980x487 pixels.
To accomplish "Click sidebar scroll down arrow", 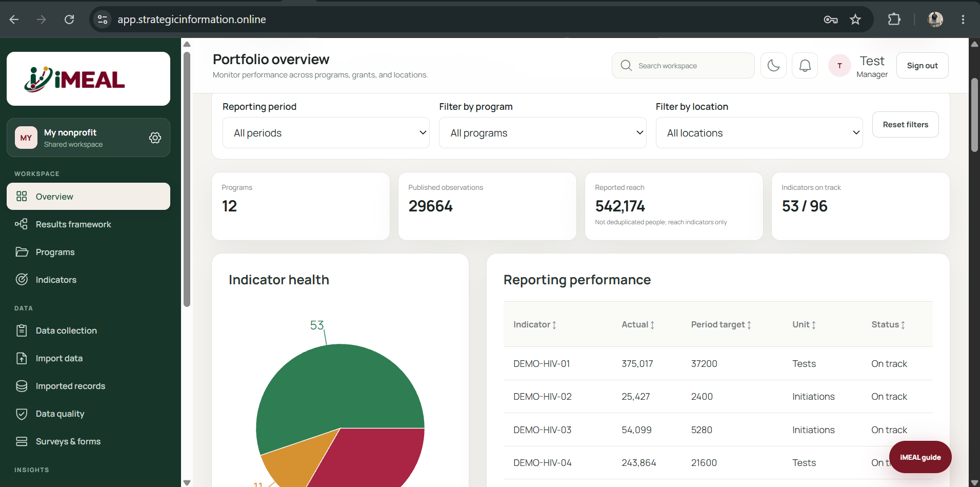I will pyautogui.click(x=187, y=482).
